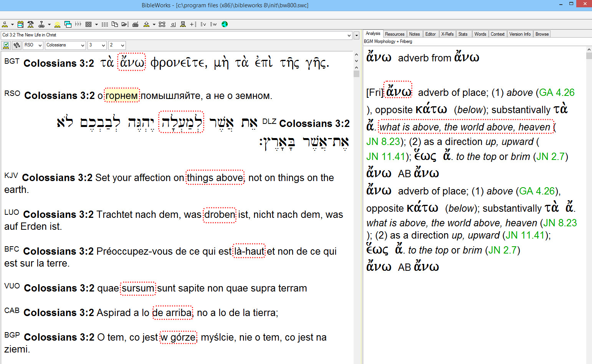Switch to the Words tab
This screenshot has width=592, height=364.
(x=480, y=34)
